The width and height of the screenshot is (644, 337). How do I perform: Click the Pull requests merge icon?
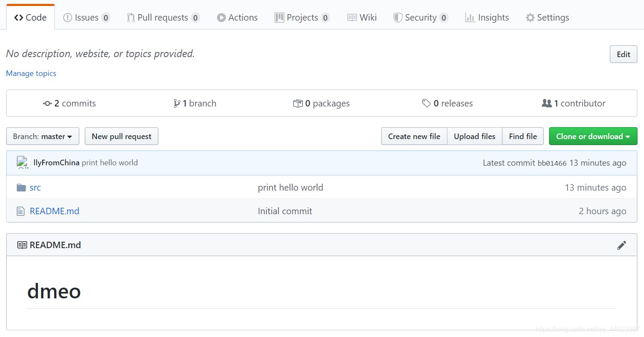point(131,18)
